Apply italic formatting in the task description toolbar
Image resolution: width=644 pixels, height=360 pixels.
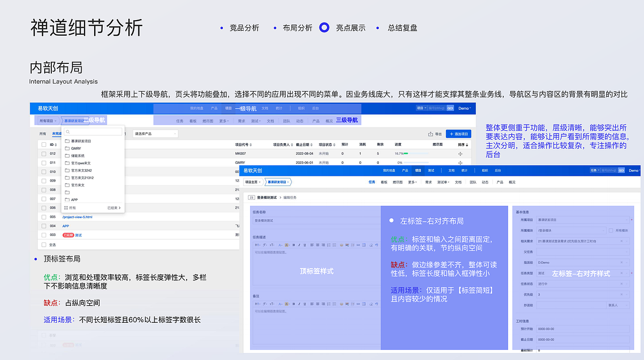click(299, 245)
